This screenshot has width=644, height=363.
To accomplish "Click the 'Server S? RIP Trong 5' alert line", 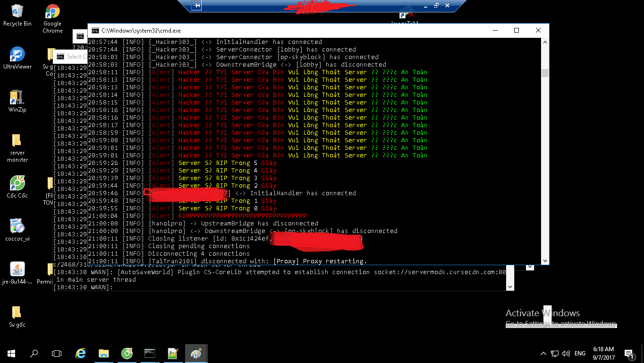I will 182,163.
